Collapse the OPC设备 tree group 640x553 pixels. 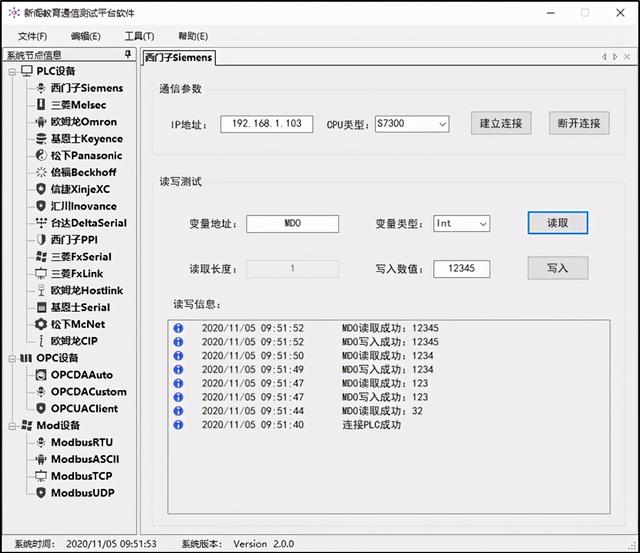(x=11, y=358)
